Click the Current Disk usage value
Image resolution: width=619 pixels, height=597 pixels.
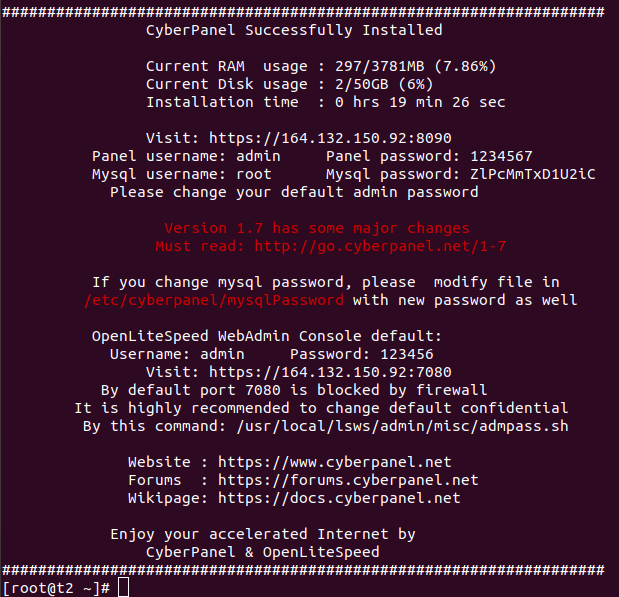(x=375, y=84)
